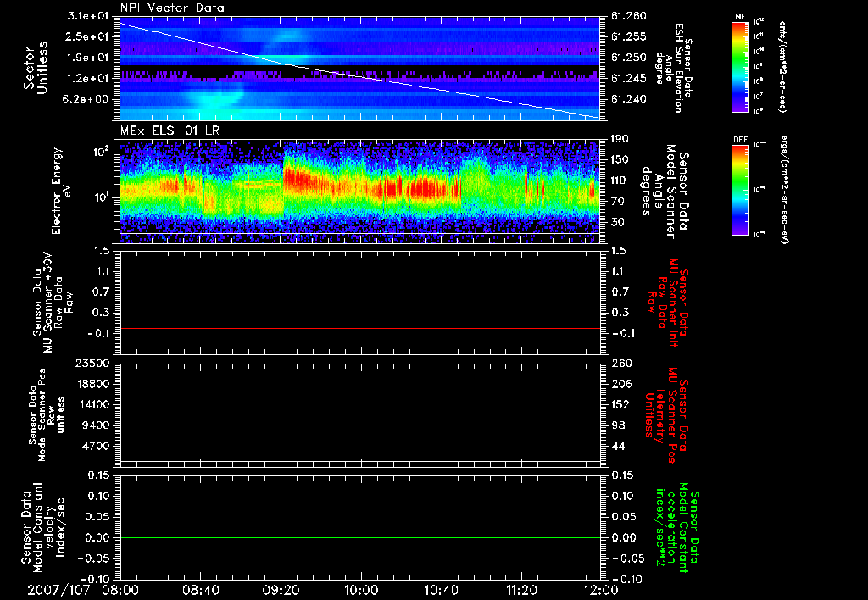Click the '2007/107' date label
This screenshot has width=868, height=600.
click(58, 590)
